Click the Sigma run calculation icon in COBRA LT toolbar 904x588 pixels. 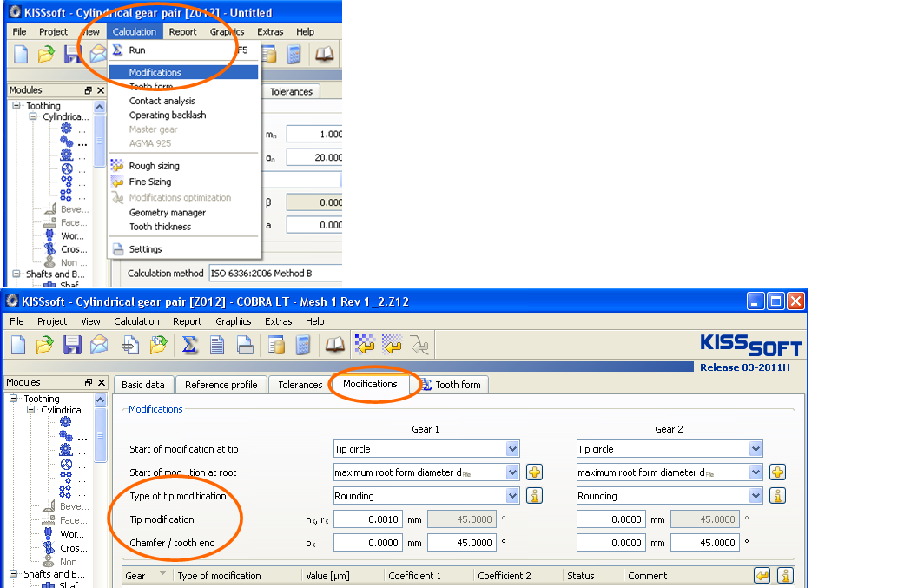(x=189, y=345)
